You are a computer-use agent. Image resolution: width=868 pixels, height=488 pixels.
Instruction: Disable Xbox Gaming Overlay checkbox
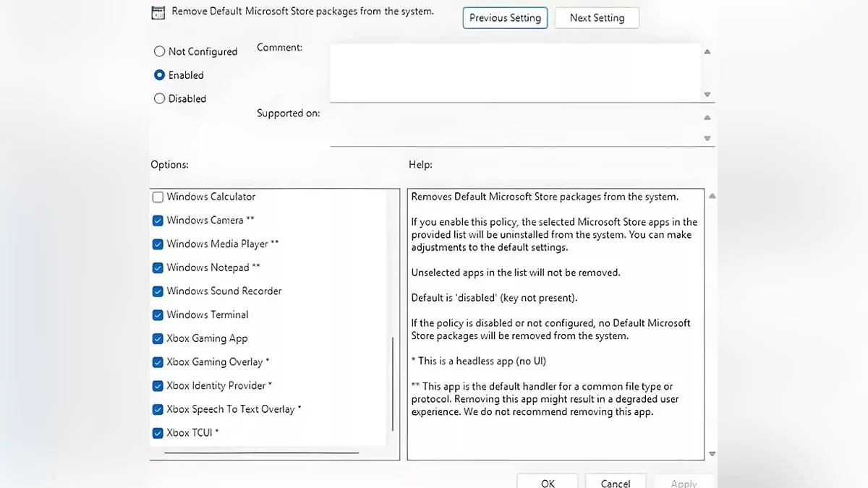[158, 362]
